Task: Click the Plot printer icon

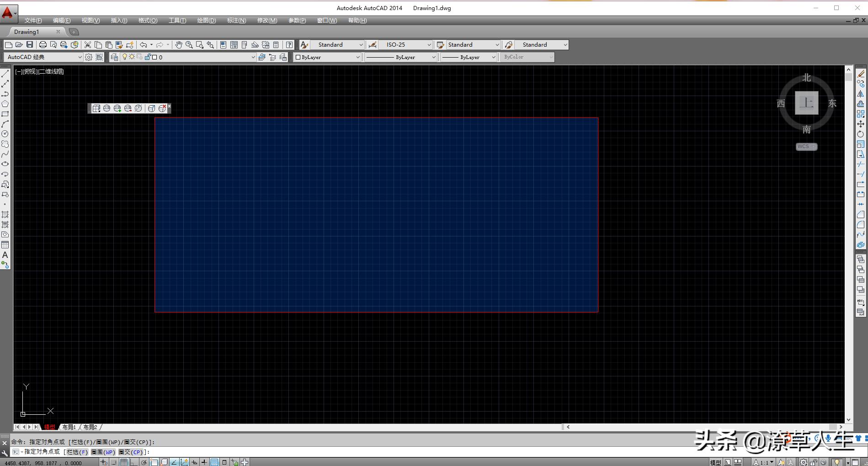Action: click(x=43, y=45)
